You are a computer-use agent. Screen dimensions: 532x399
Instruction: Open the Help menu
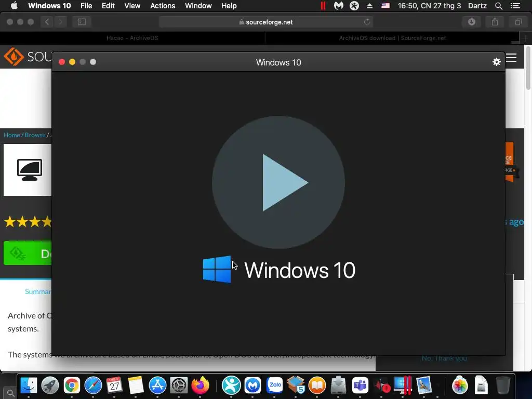[229, 6]
